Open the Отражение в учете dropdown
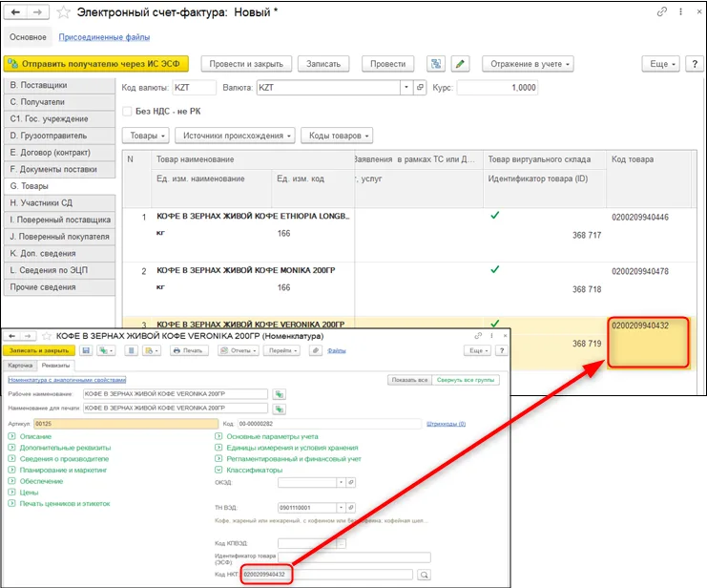This screenshot has height=588, width=707. pyautogui.click(x=528, y=64)
